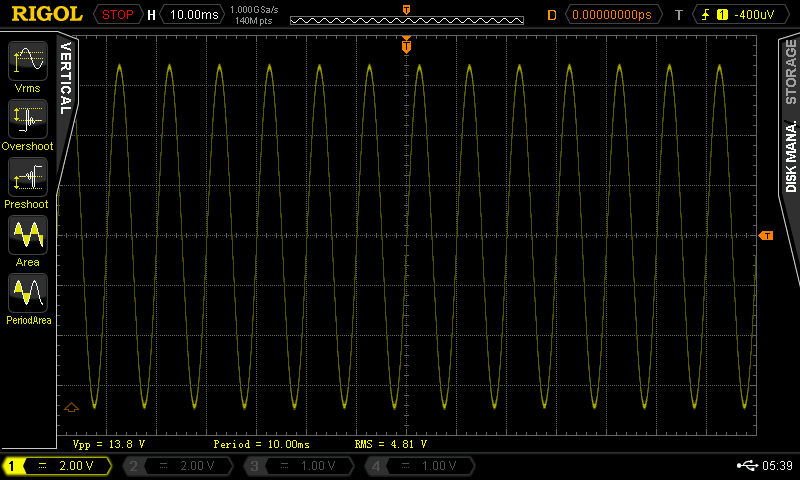Viewport: 800px width, 480px height.
Task: Select the Area measurement icon
Action: tap(28, 235)
